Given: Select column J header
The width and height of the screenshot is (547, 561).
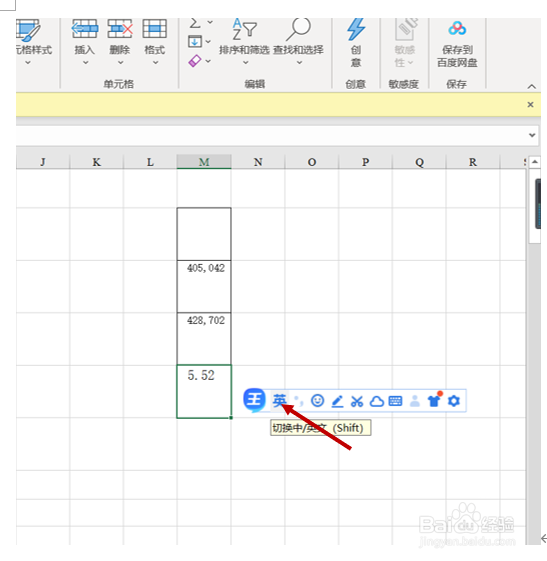Looking at the screenshot, I should [x=43, y=162].
